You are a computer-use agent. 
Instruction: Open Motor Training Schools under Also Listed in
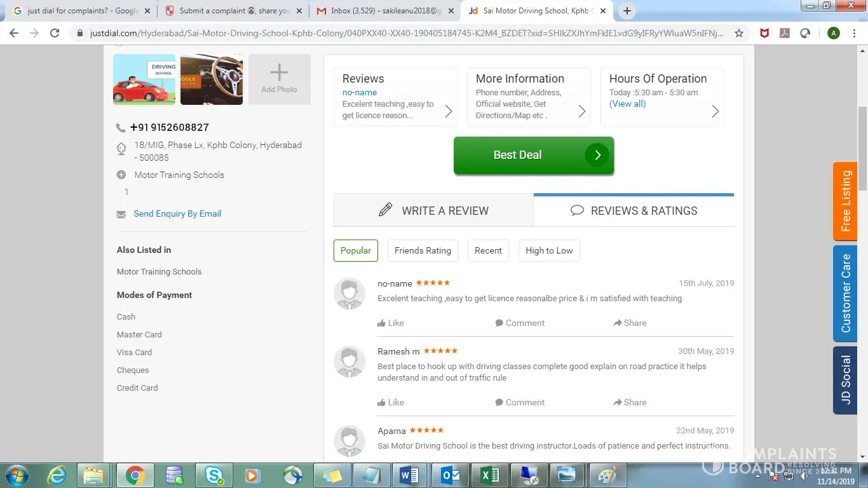pos(159,271)
